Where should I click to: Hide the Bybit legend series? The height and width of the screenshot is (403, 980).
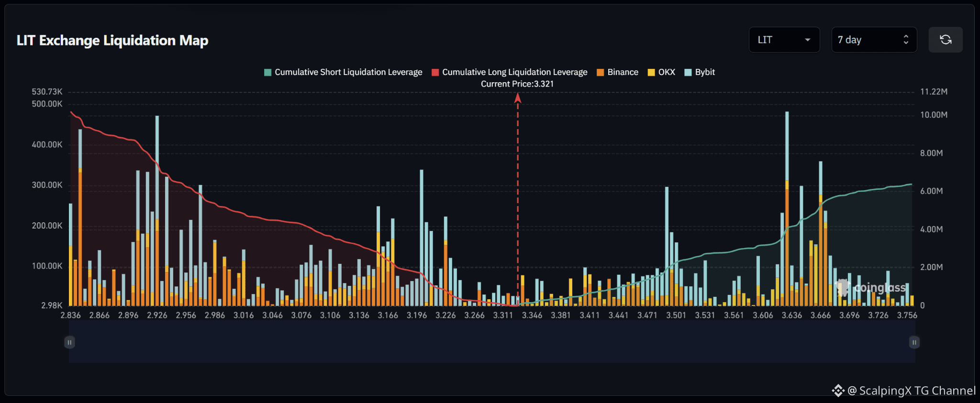tap(700, 72)
